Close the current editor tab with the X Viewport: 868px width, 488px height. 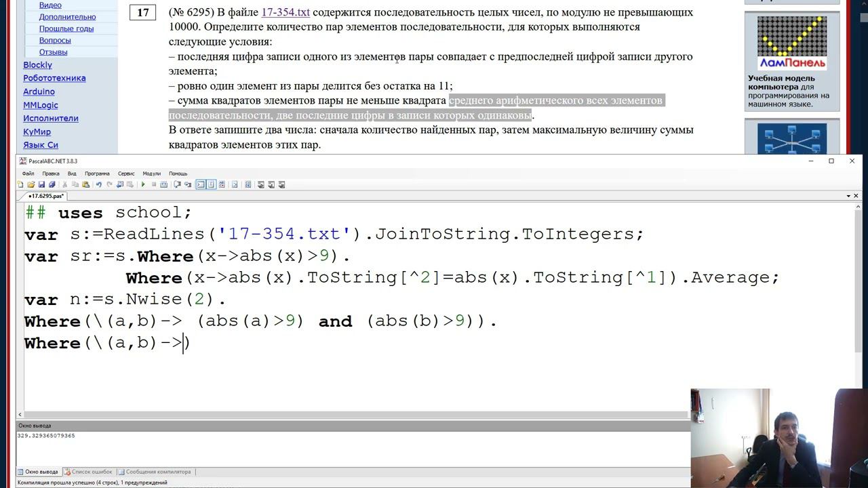[856, 196]
